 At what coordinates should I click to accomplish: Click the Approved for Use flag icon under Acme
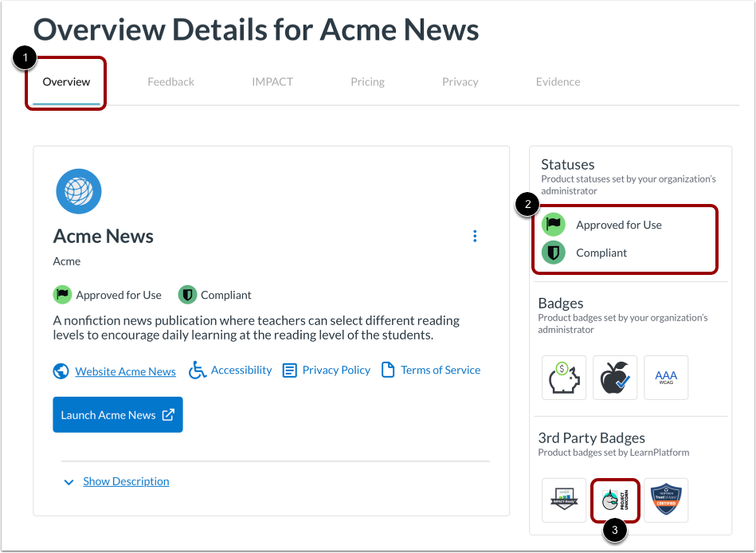pos(62,295)
